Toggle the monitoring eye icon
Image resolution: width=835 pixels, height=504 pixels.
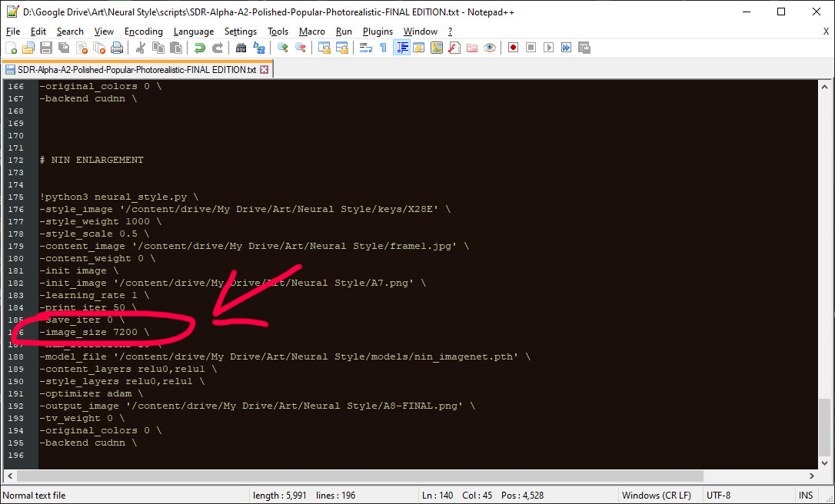[x=490, y=48]
